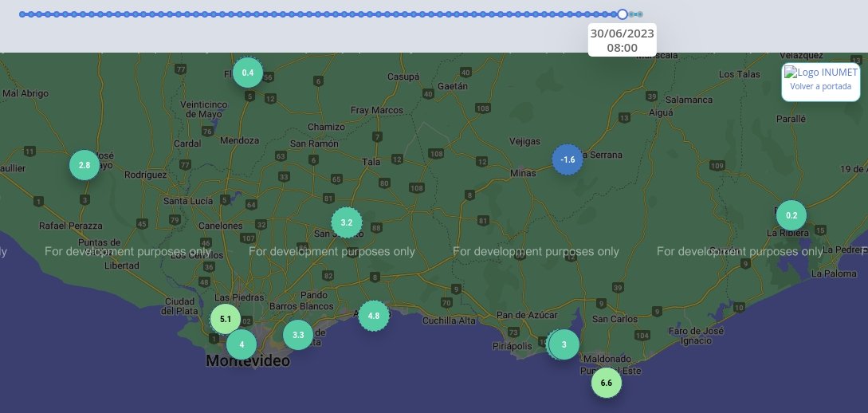868x413 pixels.
Task: Click the Gaetán label
Action: (452, 86)
